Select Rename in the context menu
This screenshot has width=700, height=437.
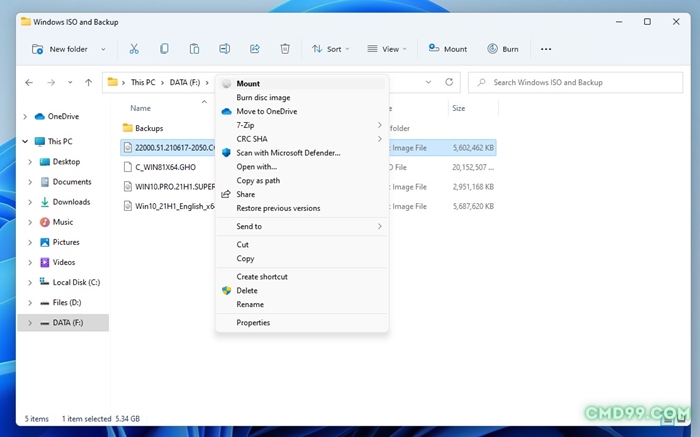302,304
